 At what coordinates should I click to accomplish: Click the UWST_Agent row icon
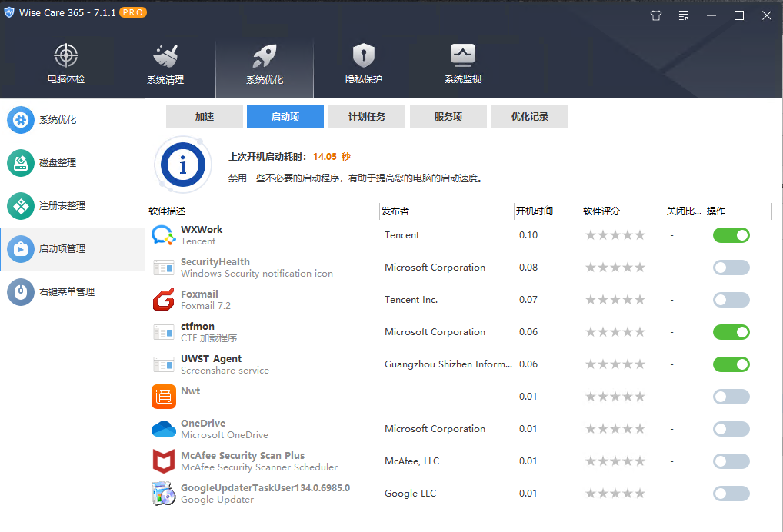pyautogui.click(x=164, y=364)
